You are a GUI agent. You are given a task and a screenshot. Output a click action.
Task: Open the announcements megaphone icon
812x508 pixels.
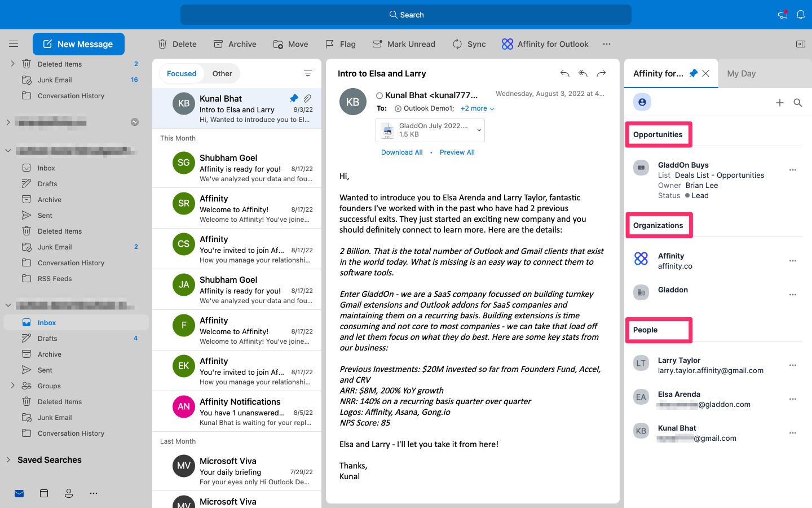pos(783,15)
